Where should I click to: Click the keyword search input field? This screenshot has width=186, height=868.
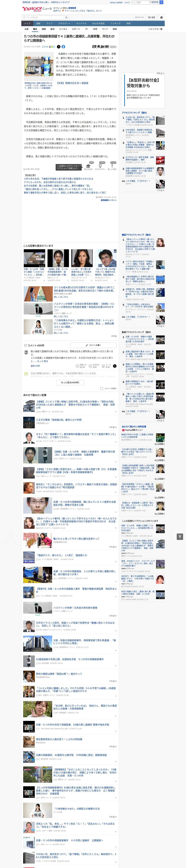pos(44,18)
